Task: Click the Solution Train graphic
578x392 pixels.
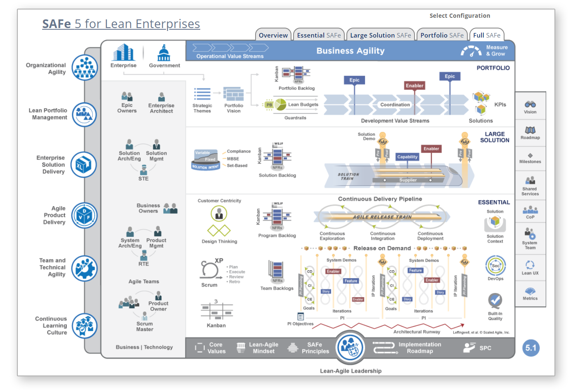Action: 398,175
